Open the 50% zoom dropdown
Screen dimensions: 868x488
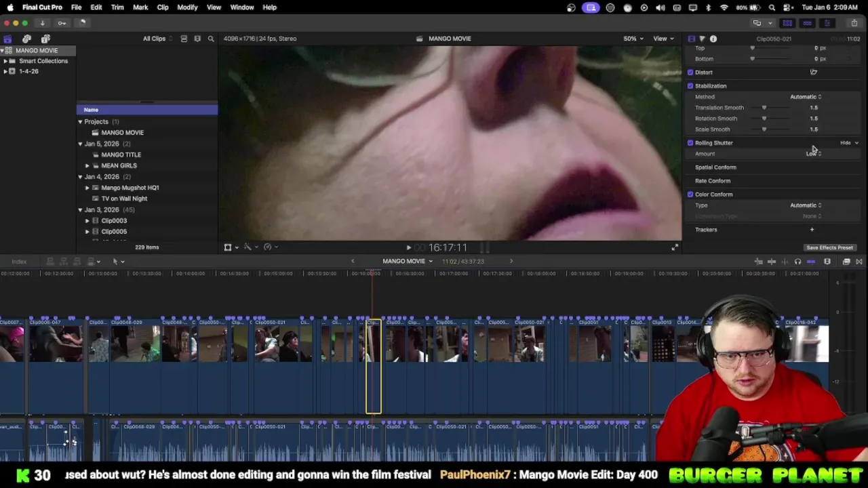[633, 39]
